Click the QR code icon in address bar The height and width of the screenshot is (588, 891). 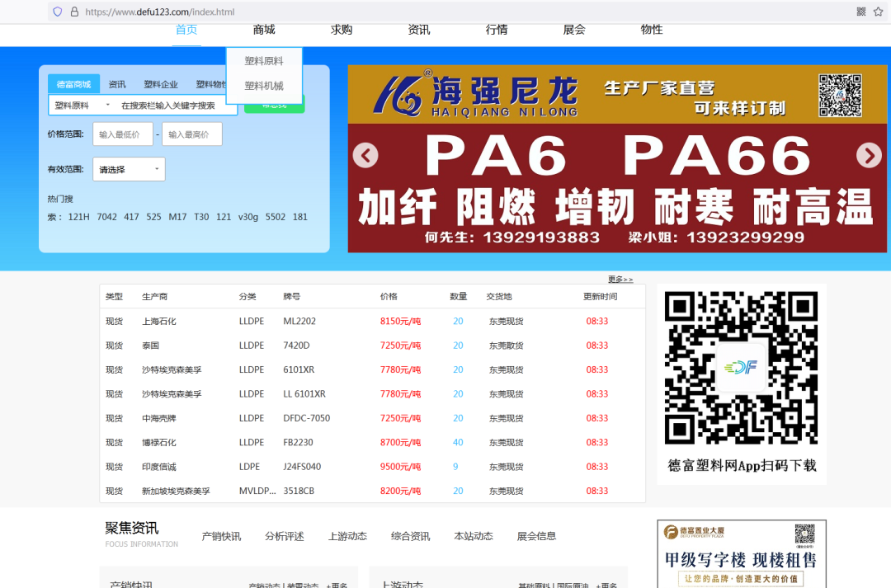(860, 12)
